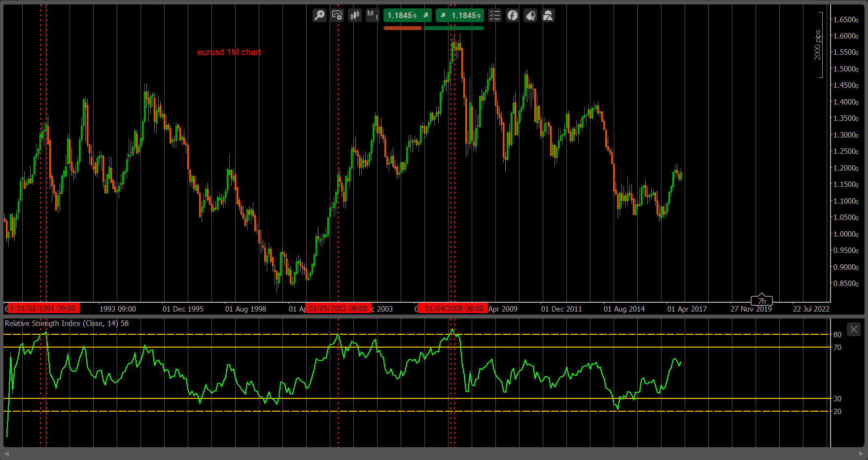Screen dimensions: 868x460
Task: Click the right arrow of the horizontal scrollbar
Action: point(861,454)
